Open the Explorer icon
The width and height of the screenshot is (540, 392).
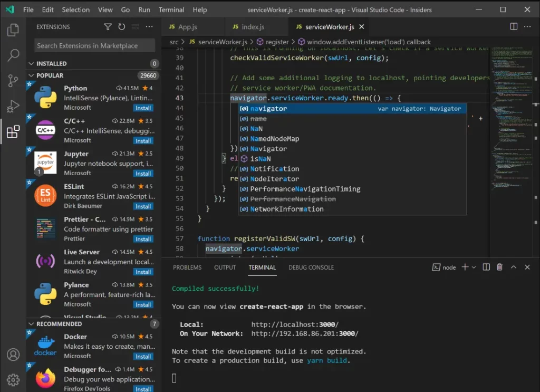(x=13, y=30)
